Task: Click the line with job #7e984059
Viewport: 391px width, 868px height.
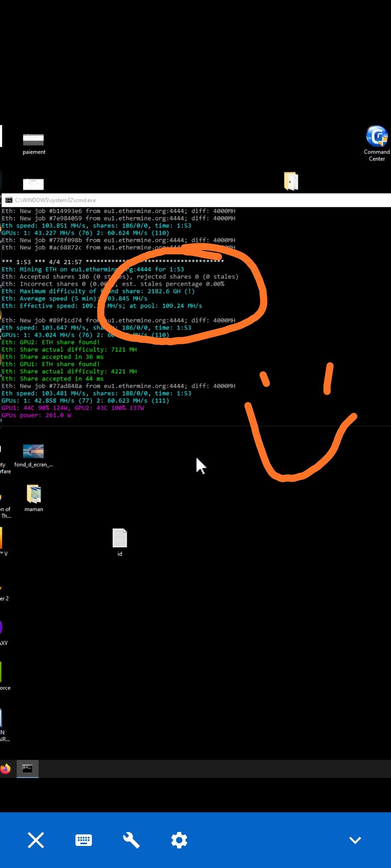Action: tap(118, 218)
